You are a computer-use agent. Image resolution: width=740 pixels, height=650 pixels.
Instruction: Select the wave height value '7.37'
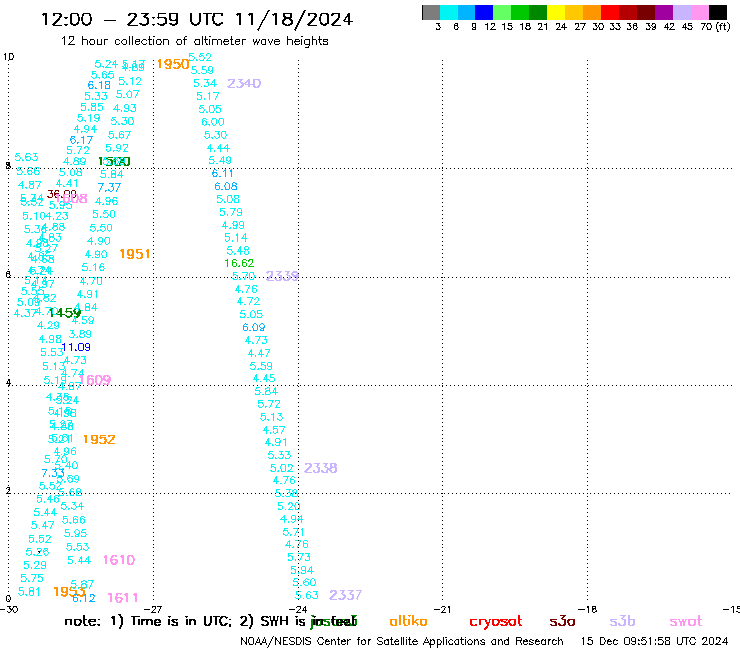coord(109,188)
